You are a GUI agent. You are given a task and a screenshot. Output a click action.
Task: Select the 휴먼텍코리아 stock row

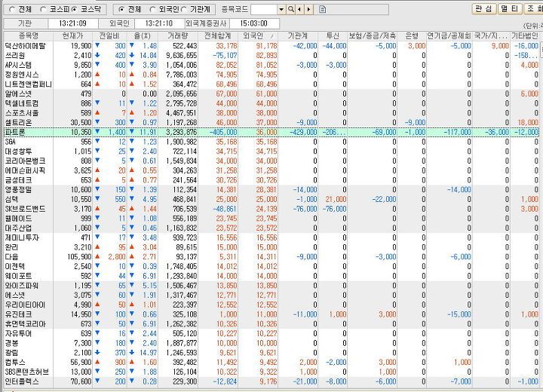[x=271, y=324]
